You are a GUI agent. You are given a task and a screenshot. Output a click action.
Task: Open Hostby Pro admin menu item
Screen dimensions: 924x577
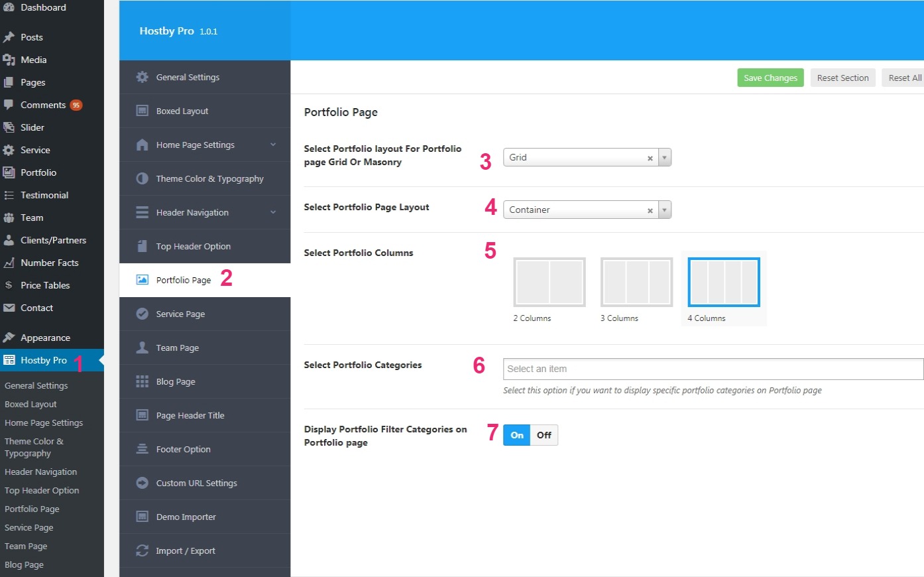[x=52, y=360]
